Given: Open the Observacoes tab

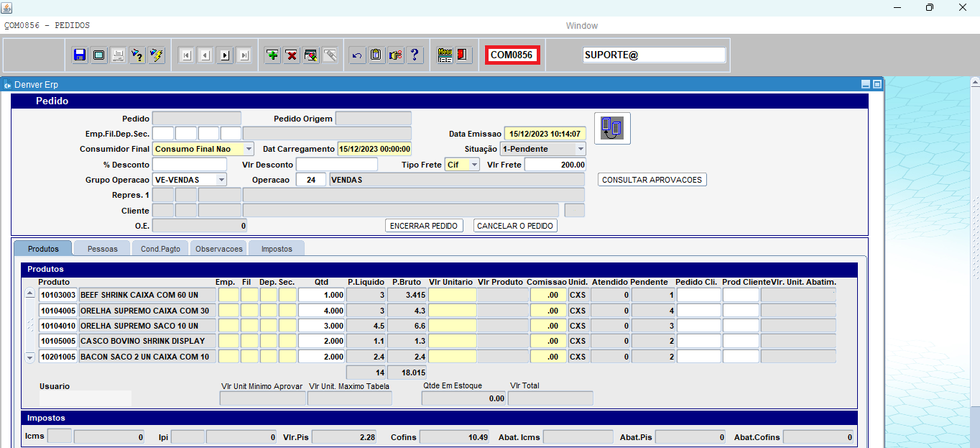Looking at the screenshot, I should tap(218, 249).
